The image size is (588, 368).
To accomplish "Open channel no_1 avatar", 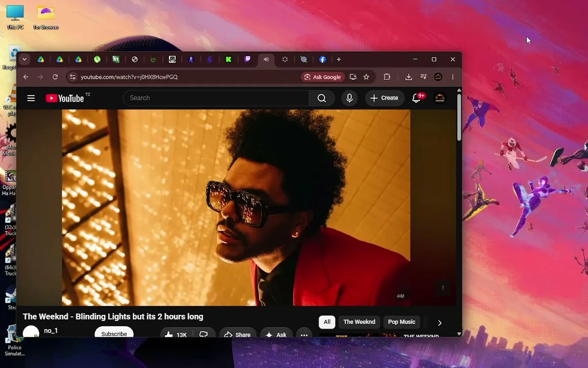I will [x=31, y=331].
